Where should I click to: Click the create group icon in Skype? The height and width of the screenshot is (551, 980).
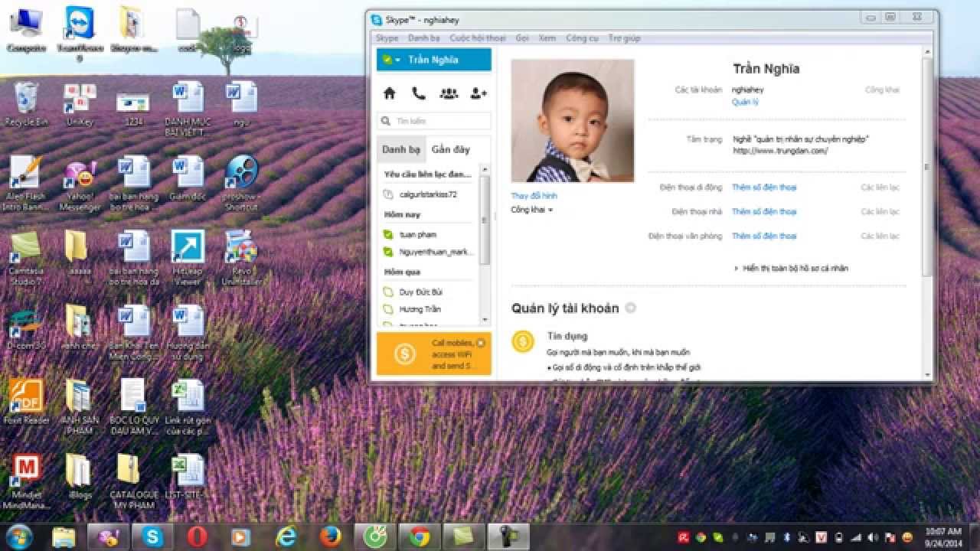coord(449,93)
